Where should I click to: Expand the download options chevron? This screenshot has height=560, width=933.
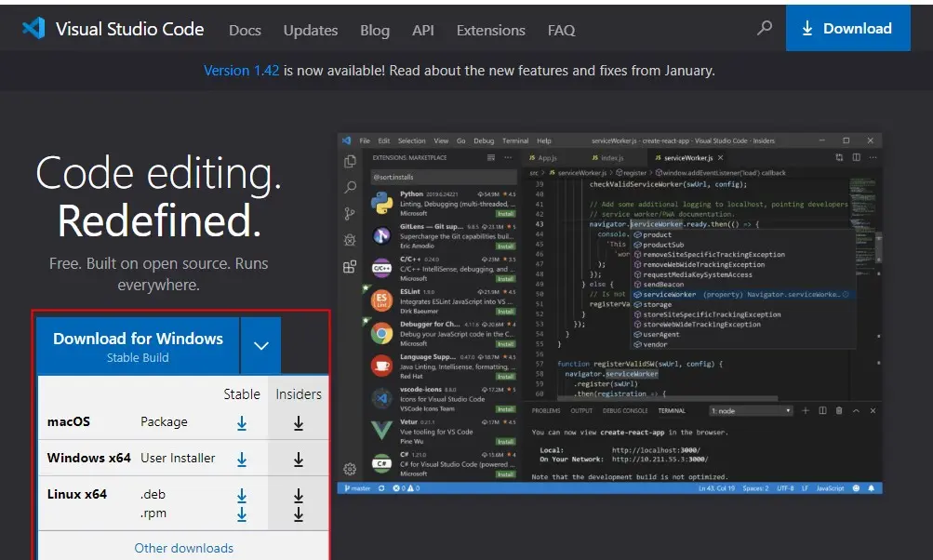coord(261,346)
